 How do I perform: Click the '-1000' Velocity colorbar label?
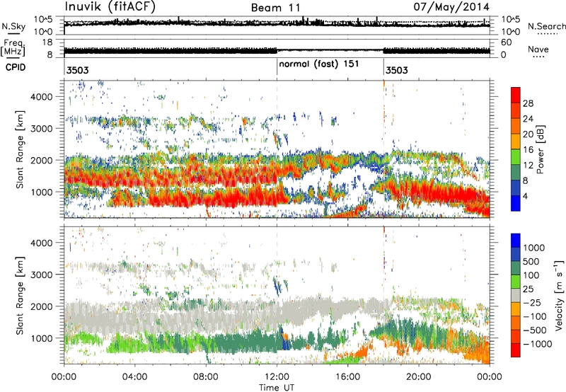(537, 344)
